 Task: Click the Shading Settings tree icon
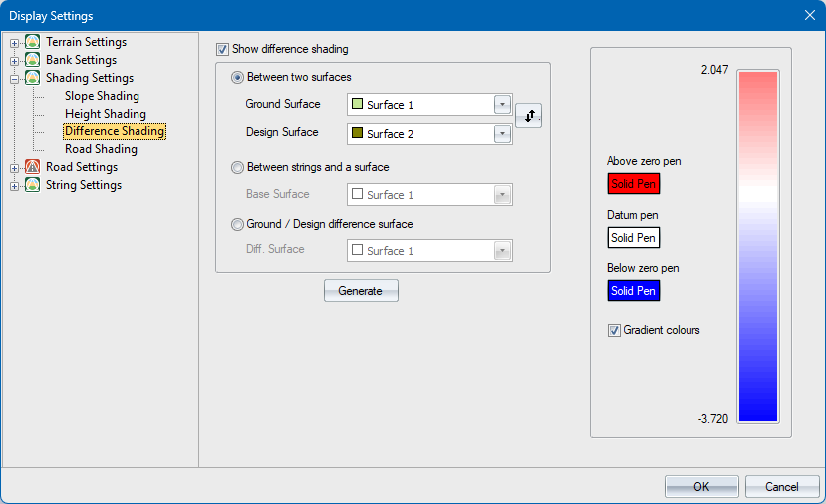coord(33,78)
